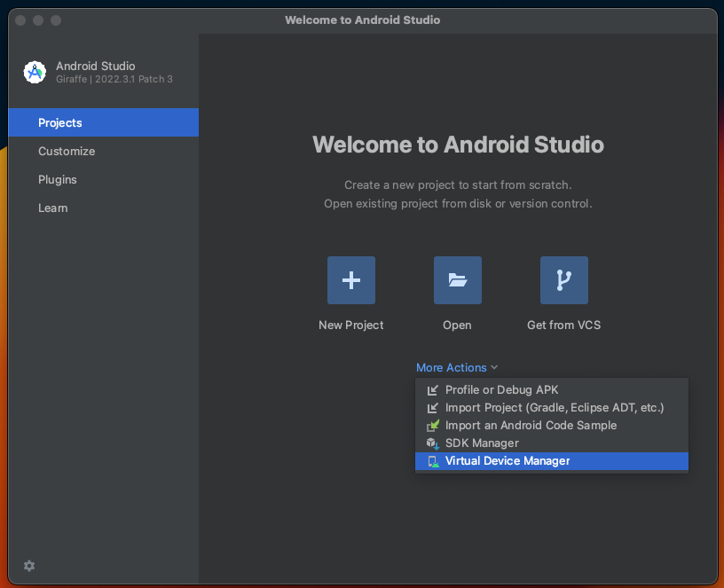
Task: Go to the Learn tab
Action: click(104, 208)
